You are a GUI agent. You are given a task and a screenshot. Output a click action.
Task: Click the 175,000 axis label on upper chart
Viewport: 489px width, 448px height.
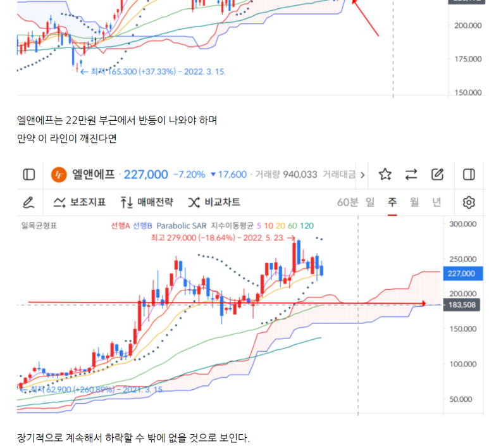467,59
